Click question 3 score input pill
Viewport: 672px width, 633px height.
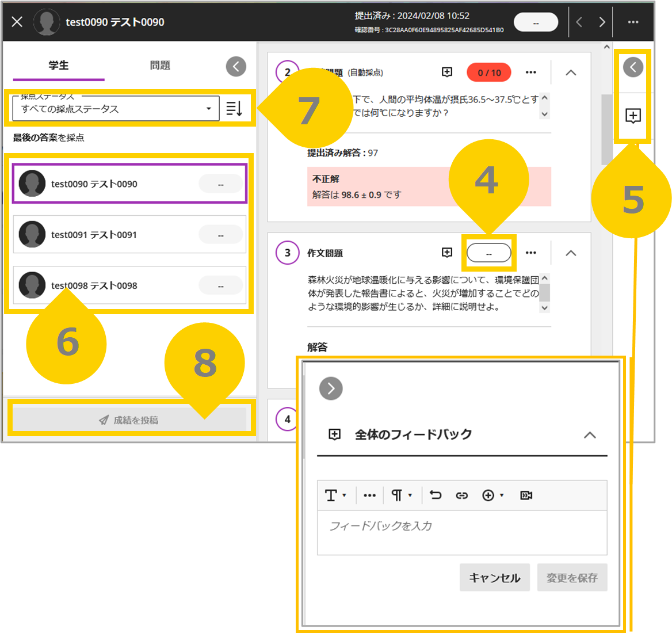(x=489, y=253)
